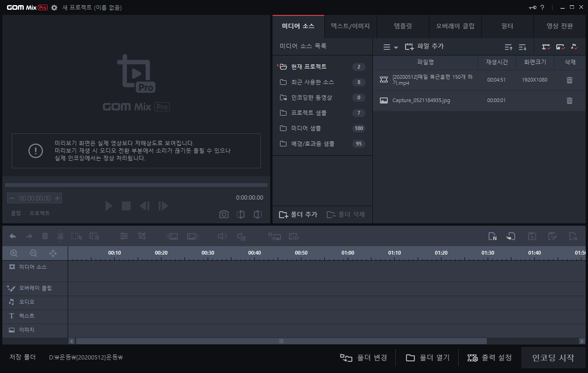Open the 인코딩한 동영상 folder
Image resolution: width=588 pixels, height=373 pixels.
(x=322, y=97)
